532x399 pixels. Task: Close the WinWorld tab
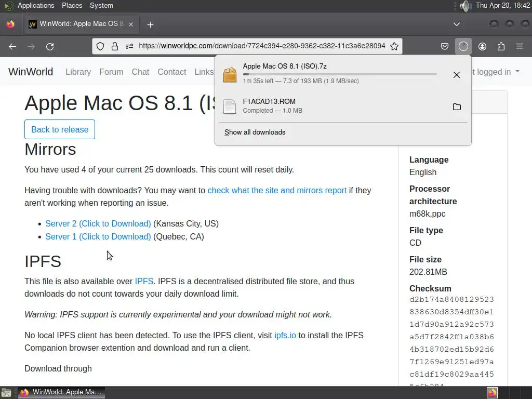pos(131,24)
